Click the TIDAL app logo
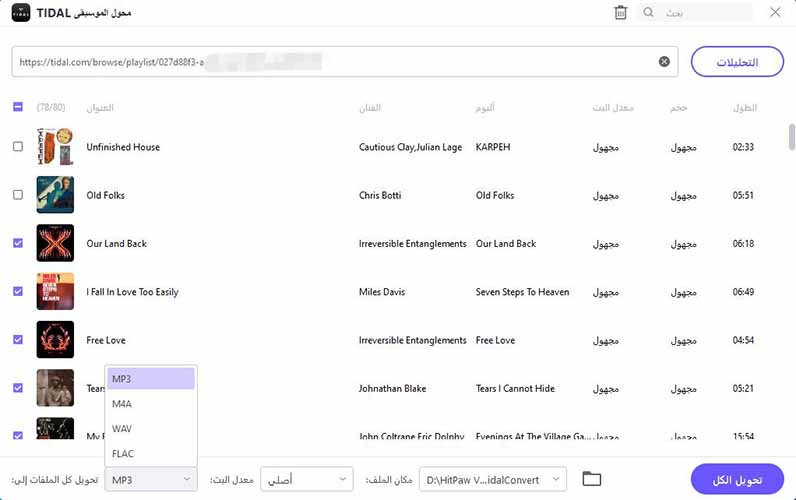The width and height of the screenshot is (796, 500). [21, 13]
